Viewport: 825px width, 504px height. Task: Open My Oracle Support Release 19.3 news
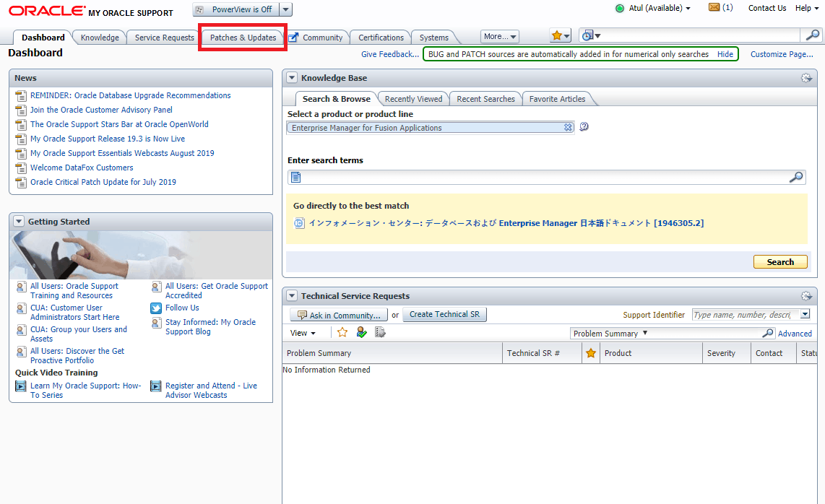(108, 139)
